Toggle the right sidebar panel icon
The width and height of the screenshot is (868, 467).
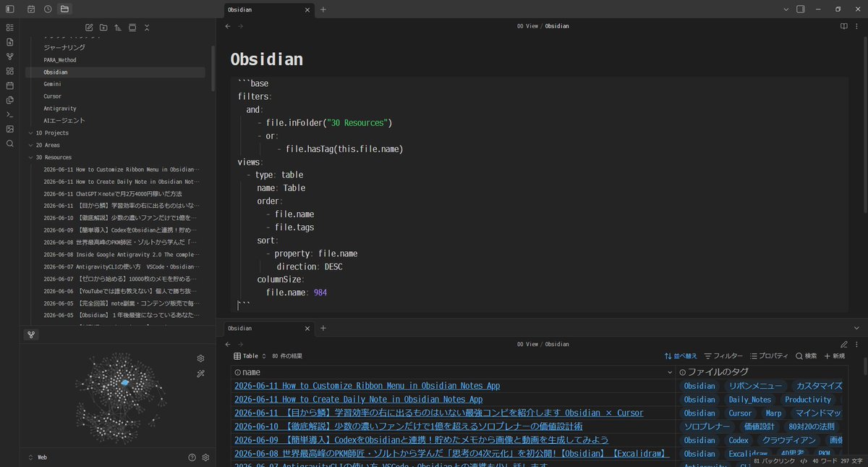click(x=801, y=9)
